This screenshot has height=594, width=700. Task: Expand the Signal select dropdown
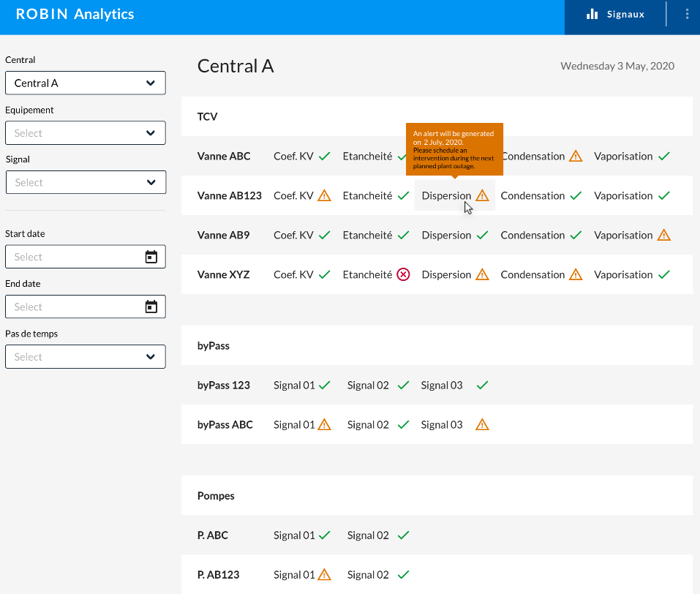point(86,182)
